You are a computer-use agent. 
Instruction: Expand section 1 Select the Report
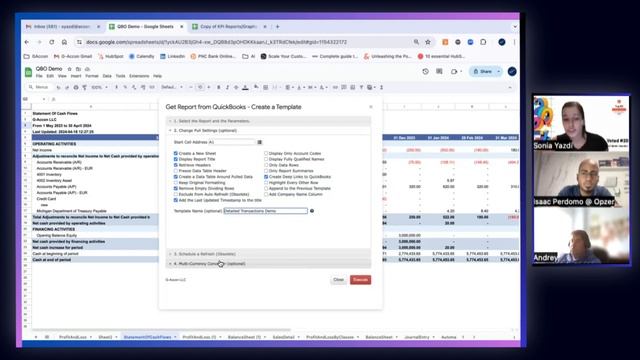click(269, 121)
